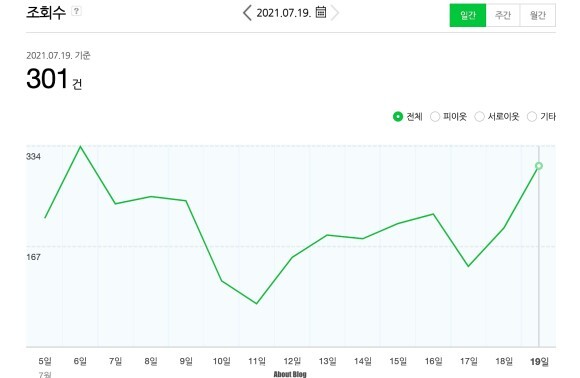
Task: Switch to the 주간 weekly tab
Action: [x=503, y=15]
